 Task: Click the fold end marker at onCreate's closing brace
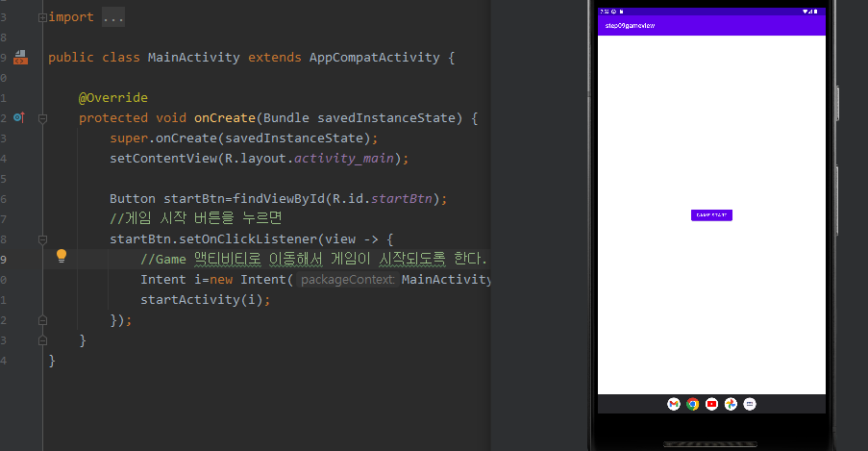[42, 340]
